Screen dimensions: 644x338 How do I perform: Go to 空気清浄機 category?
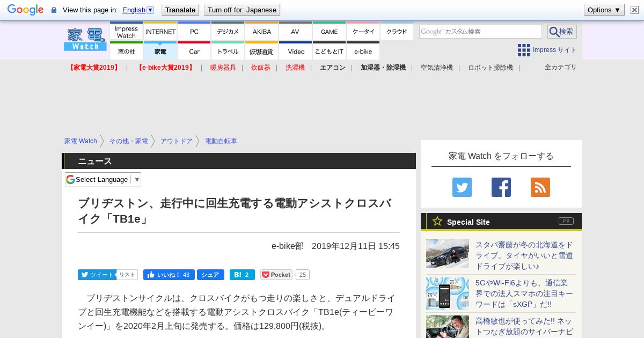(x=437, y=68)
